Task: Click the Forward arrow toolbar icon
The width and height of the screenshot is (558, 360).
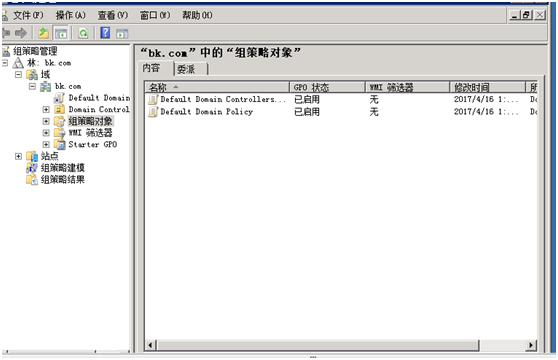Action: coord(21,33)
